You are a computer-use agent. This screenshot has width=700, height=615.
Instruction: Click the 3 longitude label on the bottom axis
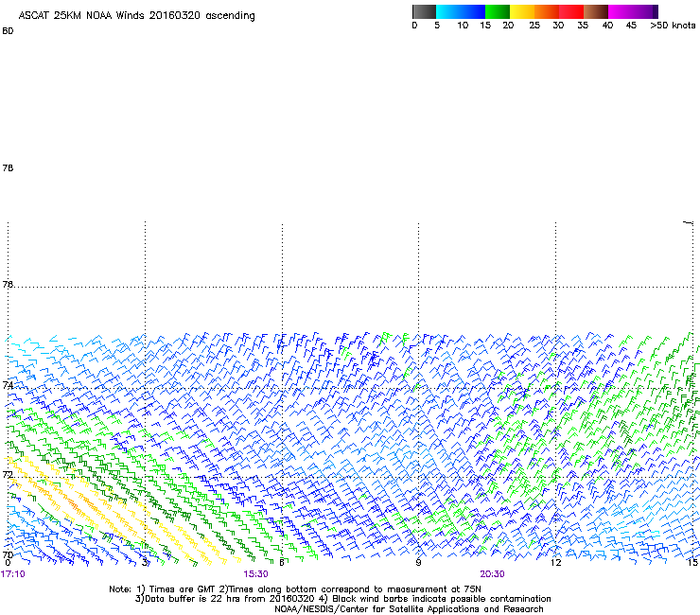click(145, 562)
